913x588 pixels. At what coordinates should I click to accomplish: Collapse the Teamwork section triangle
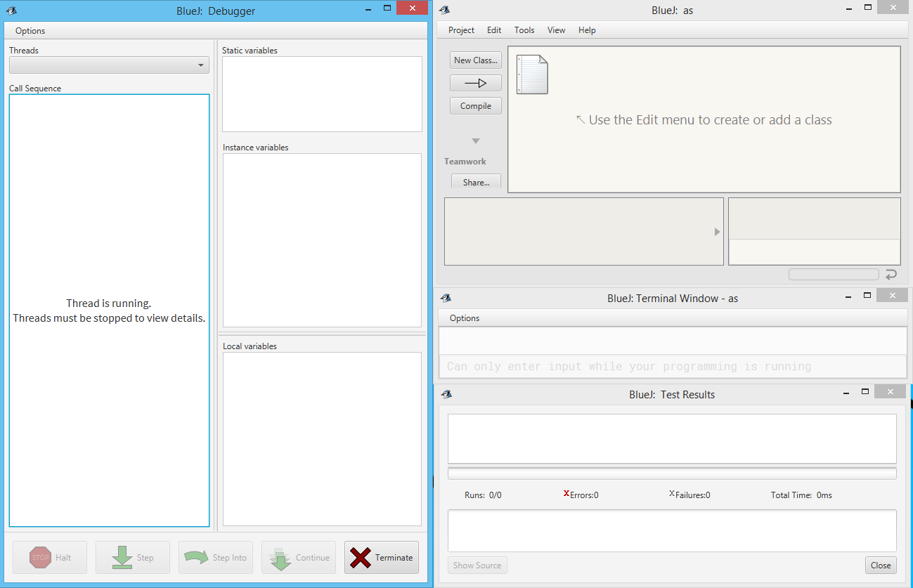[x=476, y=141]
